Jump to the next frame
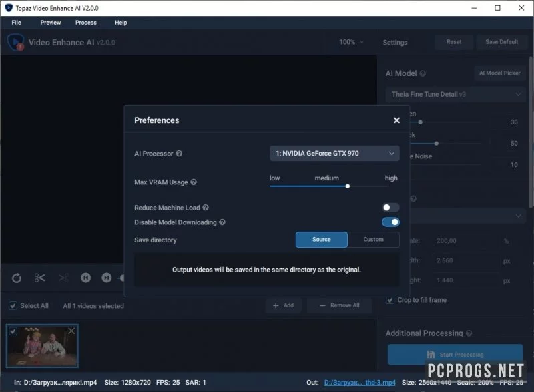 [107, 278]
